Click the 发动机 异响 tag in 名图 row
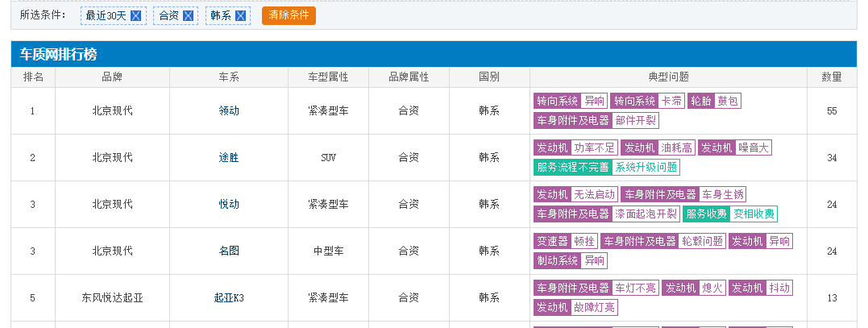868x328 pixels. tap(761, 241)
